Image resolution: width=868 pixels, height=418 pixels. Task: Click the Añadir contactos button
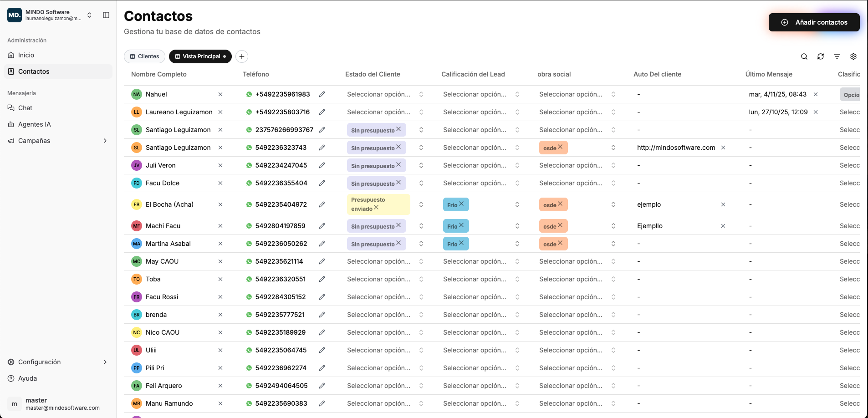(814, 22)
